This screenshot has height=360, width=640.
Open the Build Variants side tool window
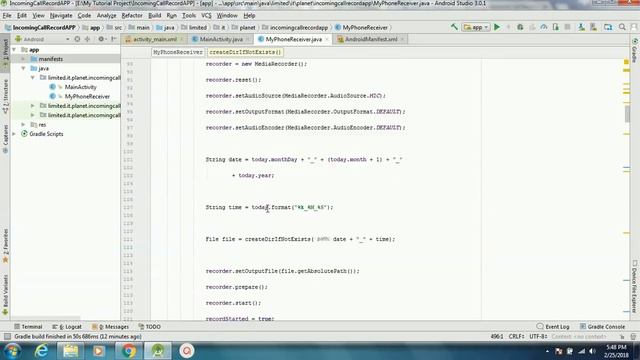[5, 295]
